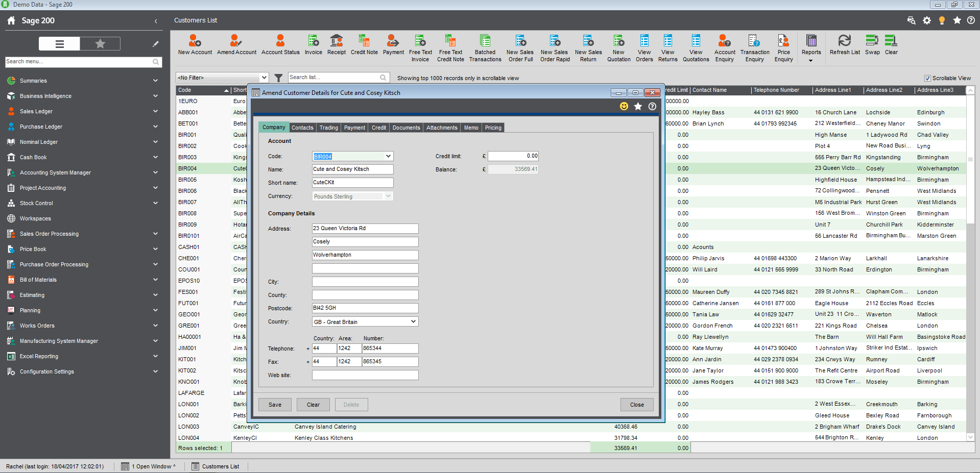Open Workspaces in the sidebar
The height and width of the screenshot is (473, 980).
point(35,218)
